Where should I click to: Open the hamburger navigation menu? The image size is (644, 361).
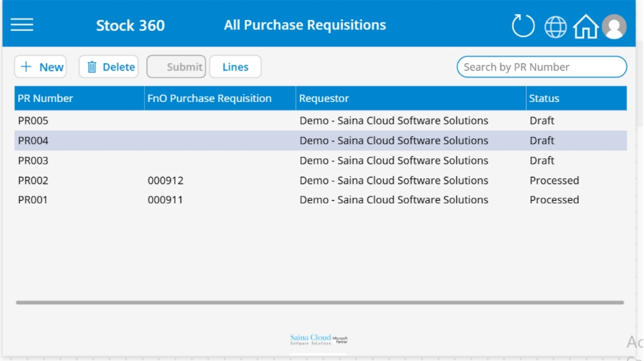(x=22, y=25)
